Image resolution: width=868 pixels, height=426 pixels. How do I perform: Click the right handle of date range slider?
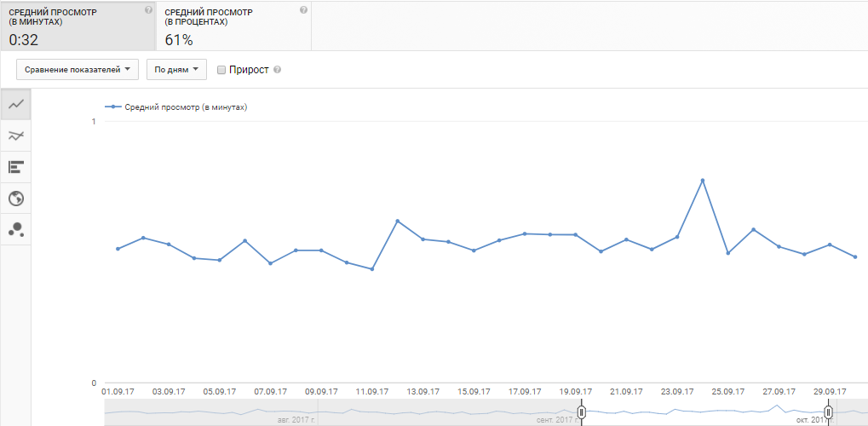pos(828,412)
